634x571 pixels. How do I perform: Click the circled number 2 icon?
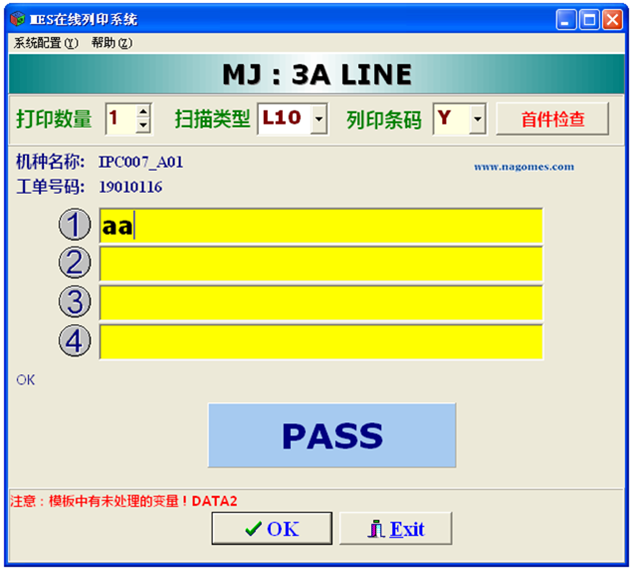[74, 263]
